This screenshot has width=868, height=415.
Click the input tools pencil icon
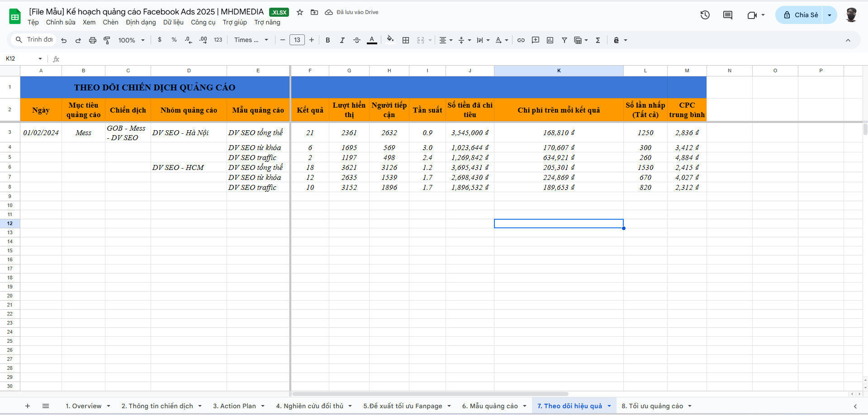pyautogui.click(x=616, y=40)
